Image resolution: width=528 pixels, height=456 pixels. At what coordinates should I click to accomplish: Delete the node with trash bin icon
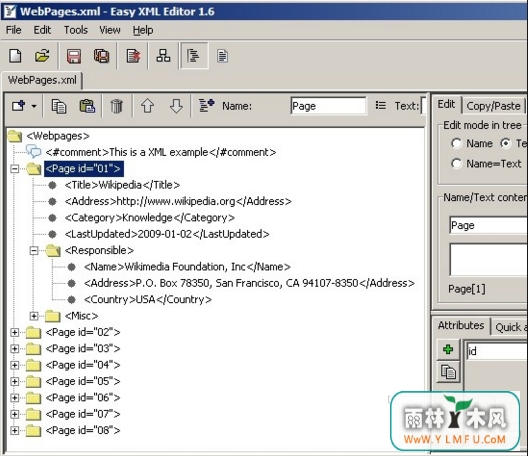click(x=116, y=106)
